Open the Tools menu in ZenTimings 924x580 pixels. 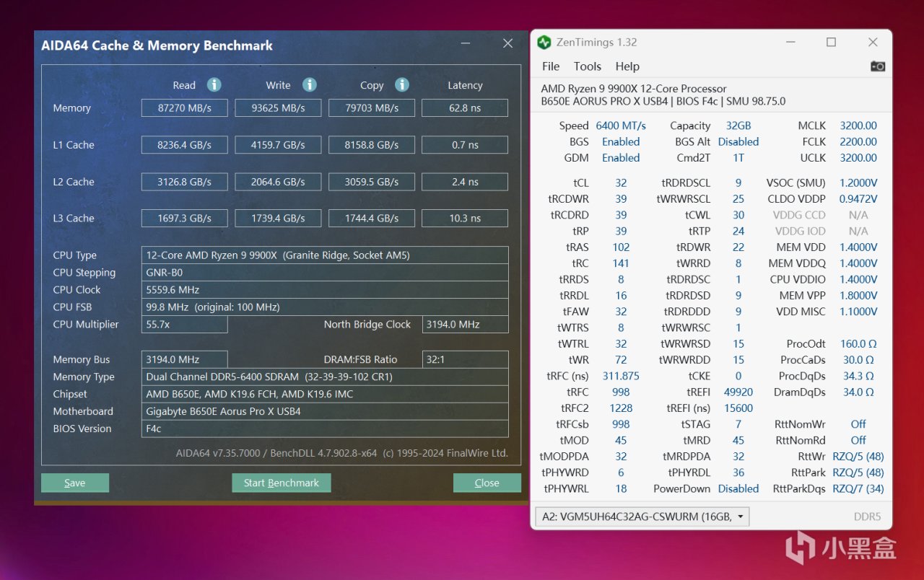coord(588,66)
